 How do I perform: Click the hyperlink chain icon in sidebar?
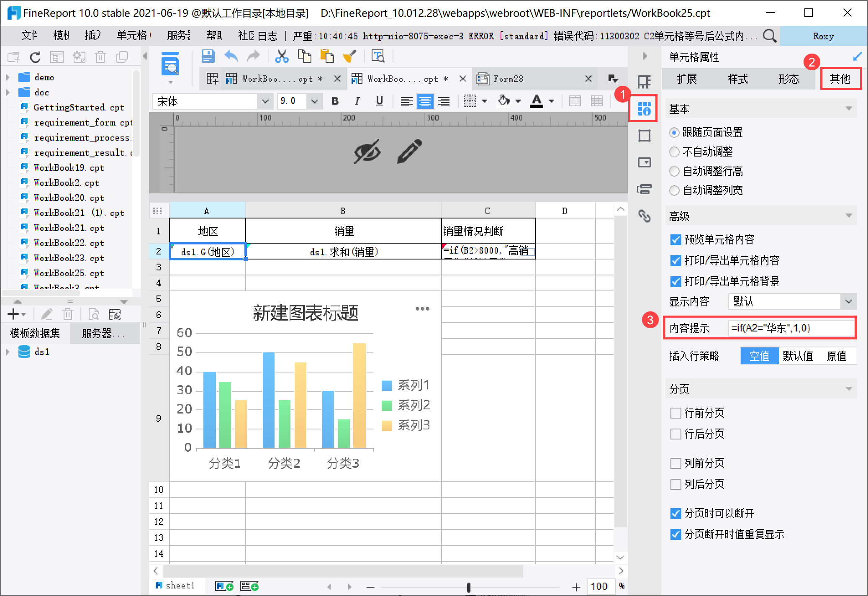coord(644,216)
